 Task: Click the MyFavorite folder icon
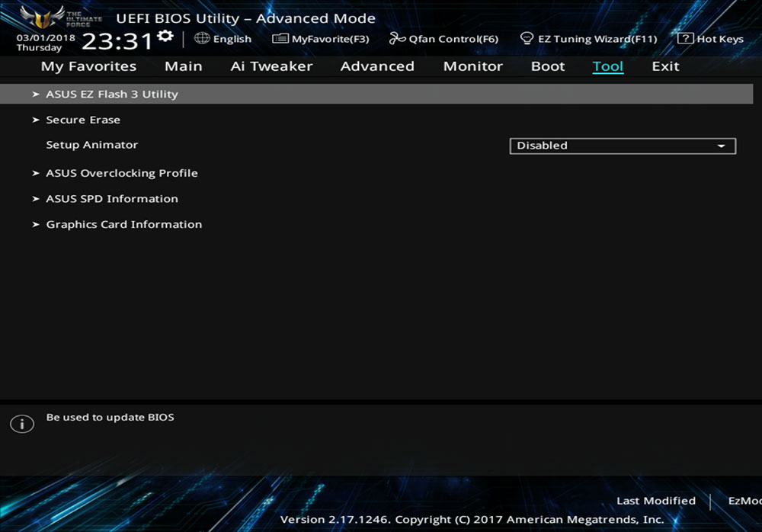tap(280, 38)
